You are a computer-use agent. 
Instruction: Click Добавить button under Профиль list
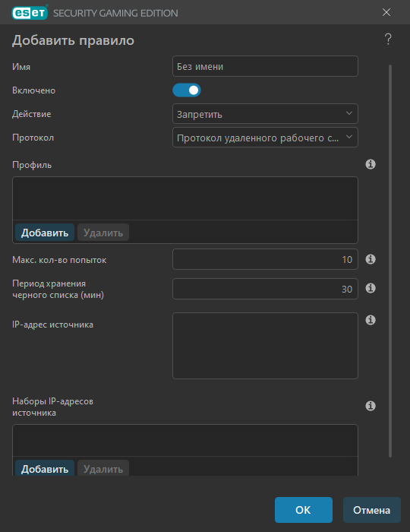click(x=45, y=233)
